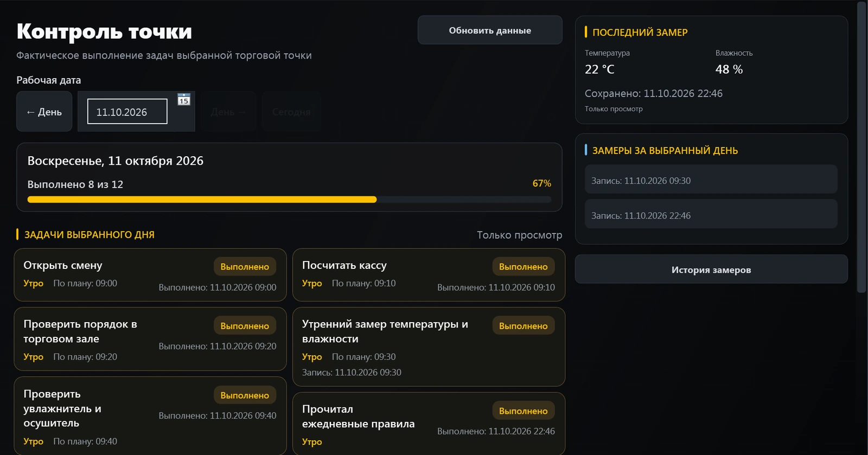Viewport: 868px width, 455px height.
Task: Focus the date field 11.10.2026
Action: point(127,112)
